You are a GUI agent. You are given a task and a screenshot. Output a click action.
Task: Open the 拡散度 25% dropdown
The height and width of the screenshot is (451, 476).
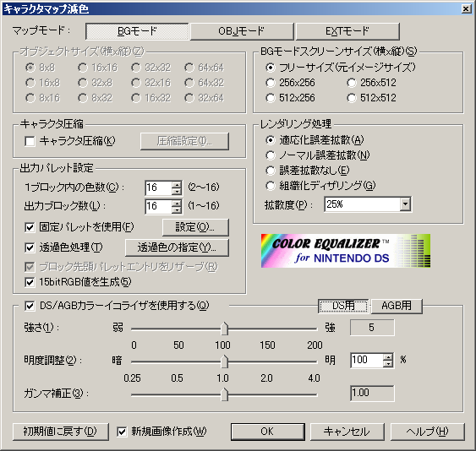click(x=405, y=204)
